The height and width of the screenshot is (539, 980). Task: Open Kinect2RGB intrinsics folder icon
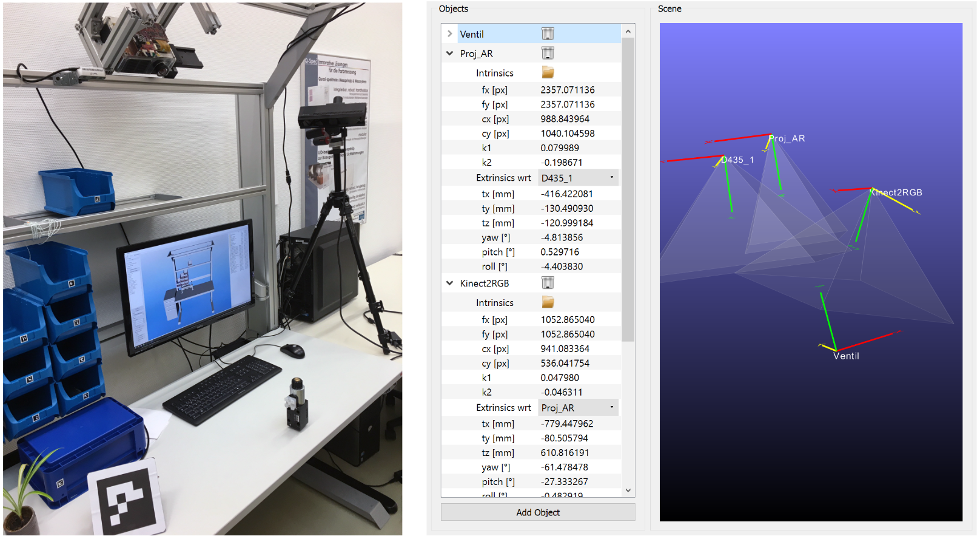548,302
